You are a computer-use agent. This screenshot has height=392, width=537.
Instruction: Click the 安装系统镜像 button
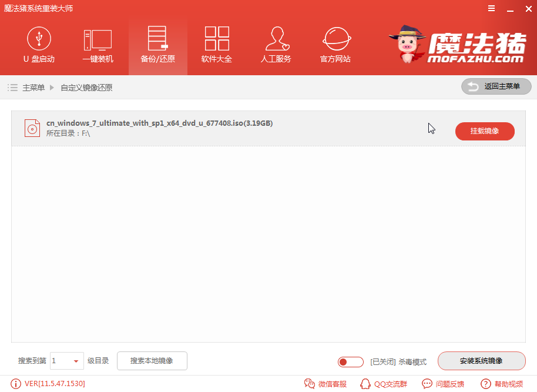point(482,361)
